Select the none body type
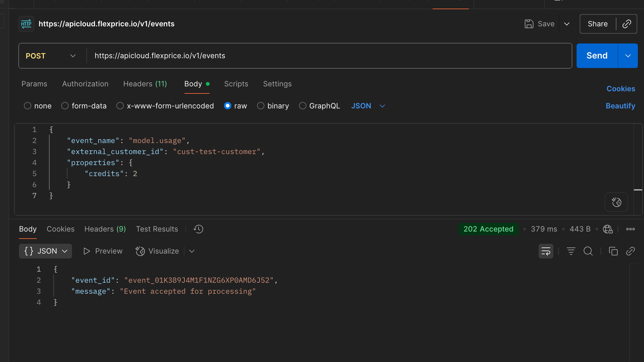 pyautogui.click(x=28, y=106)
